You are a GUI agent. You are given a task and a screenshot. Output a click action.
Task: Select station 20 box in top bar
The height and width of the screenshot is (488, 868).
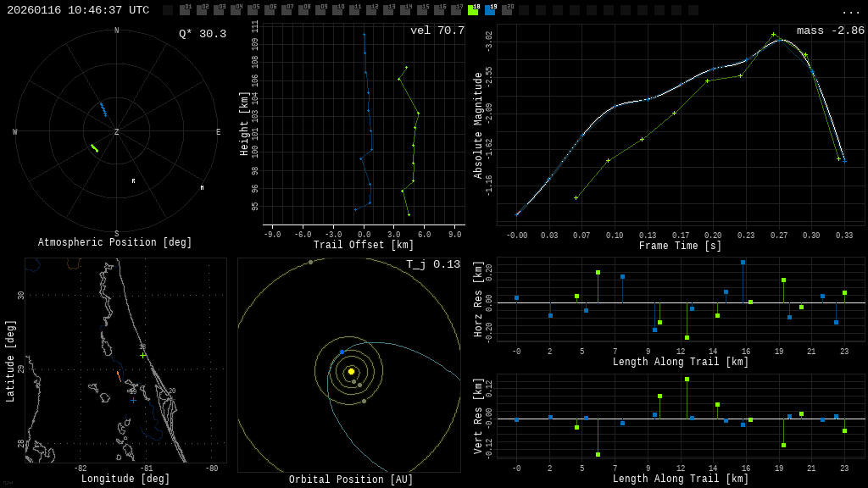pyautogui.click(x=507, y=10)
